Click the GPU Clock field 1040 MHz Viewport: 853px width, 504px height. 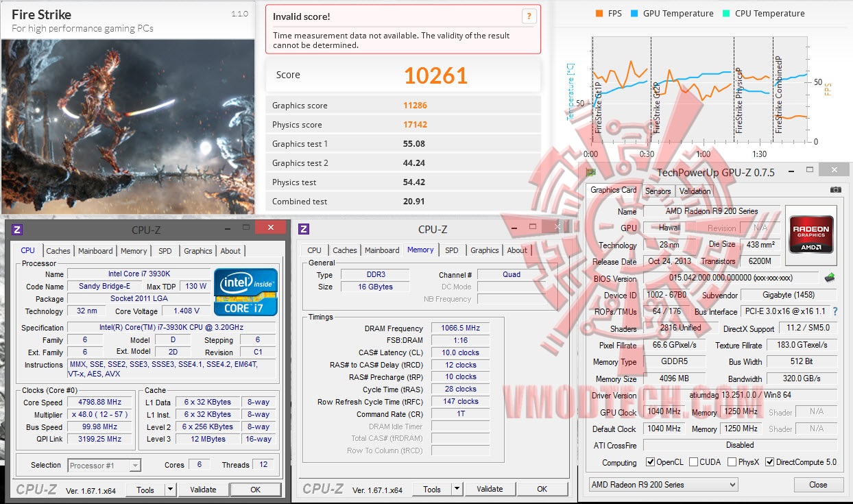pyautogui.click(x=664, y=412)
